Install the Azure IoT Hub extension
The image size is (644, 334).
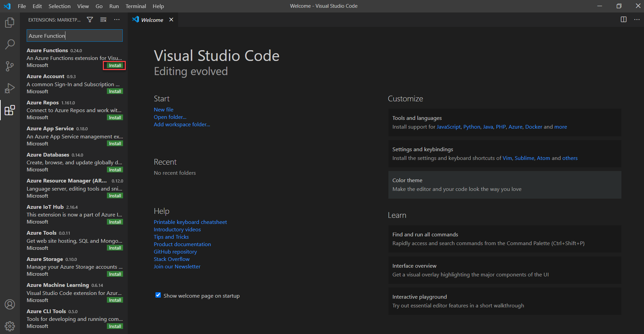pyautogui.click(x=115, y=222)
